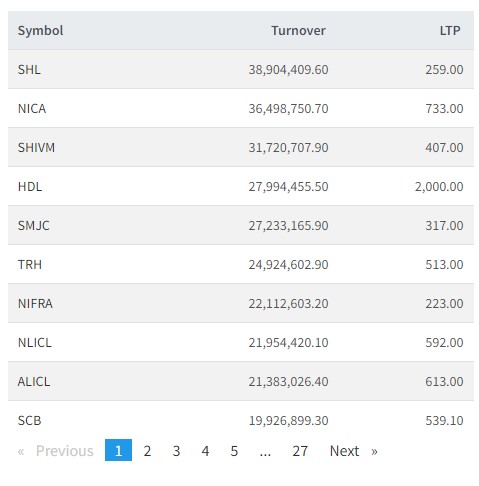Image resolution: width=479 pixels, height=486 pixels.
Task: Open the NICA symbol
Action: click(x=32, y=109)
